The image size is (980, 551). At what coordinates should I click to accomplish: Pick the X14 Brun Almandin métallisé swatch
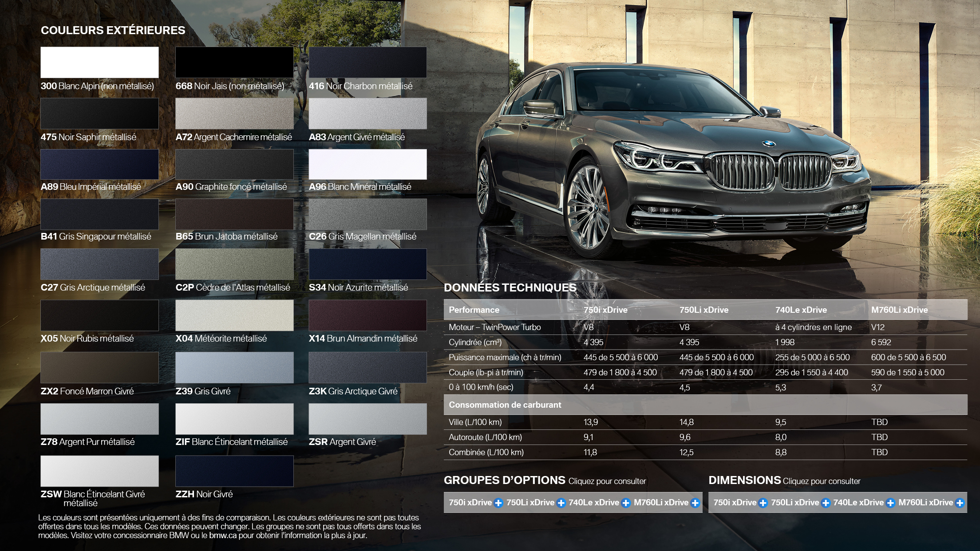(x=367, y=315)
